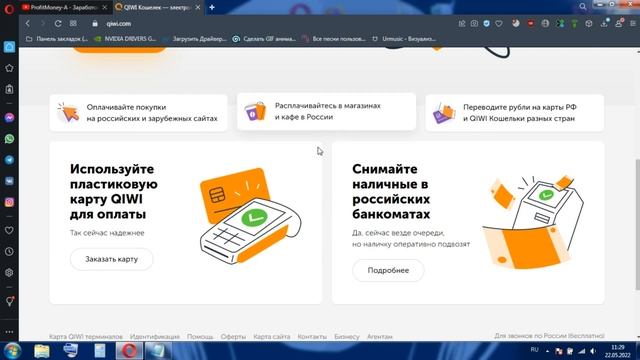Click the Расплачивайтесь в магазинах card
The width and height of the screenshot is (640, 360).
pos(327,111)
